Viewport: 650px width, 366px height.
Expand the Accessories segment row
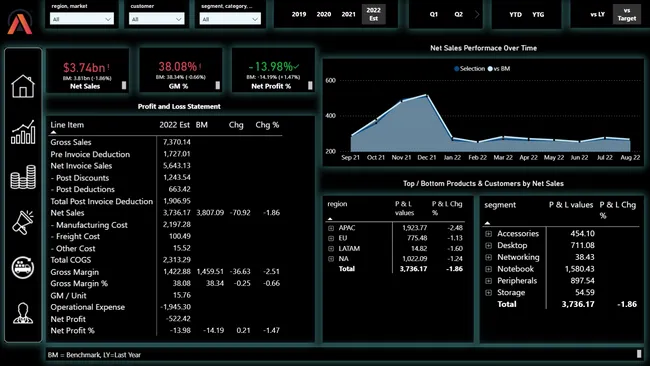coord(488,234)
